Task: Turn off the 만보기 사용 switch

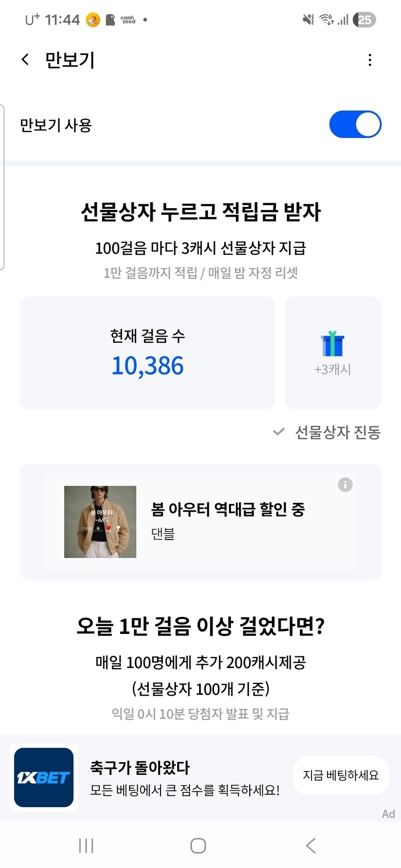Action: 355,125
